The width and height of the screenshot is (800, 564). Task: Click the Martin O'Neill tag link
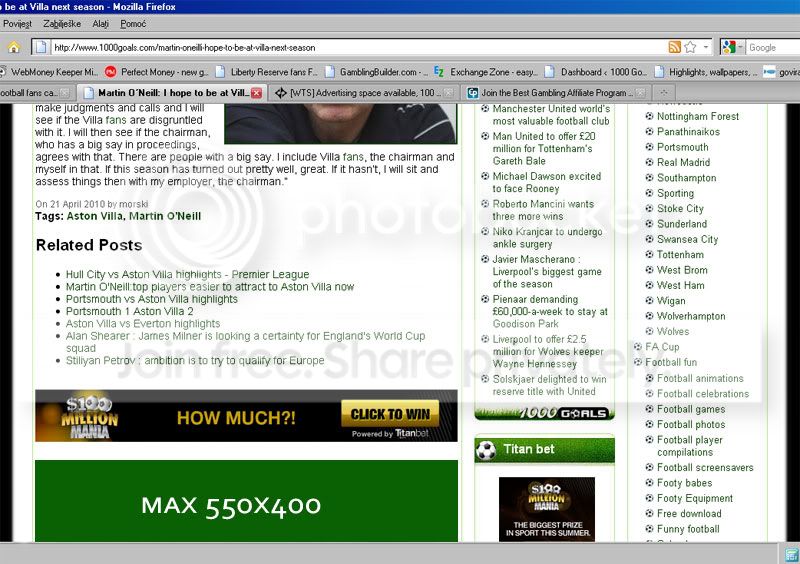165,216
